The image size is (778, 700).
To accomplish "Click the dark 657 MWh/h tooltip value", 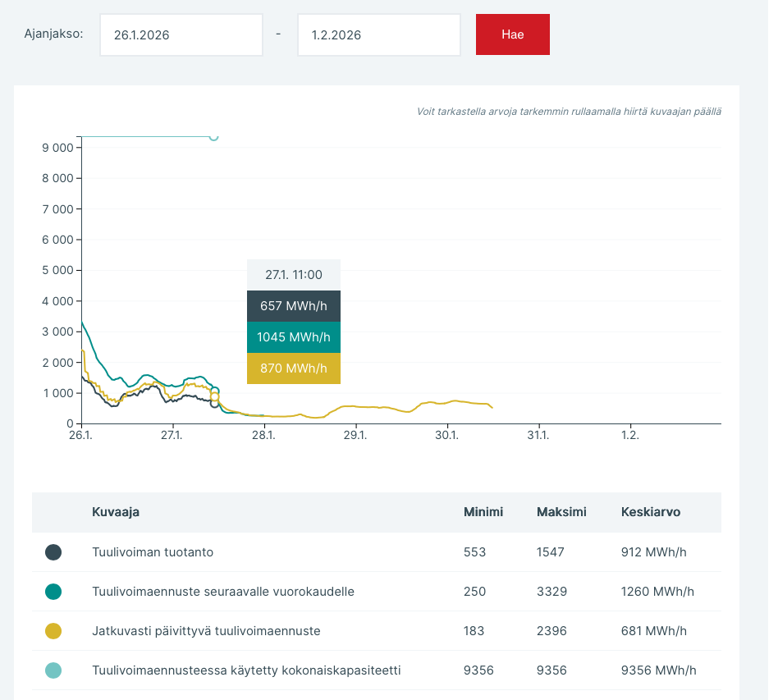I will coord(294,306).
